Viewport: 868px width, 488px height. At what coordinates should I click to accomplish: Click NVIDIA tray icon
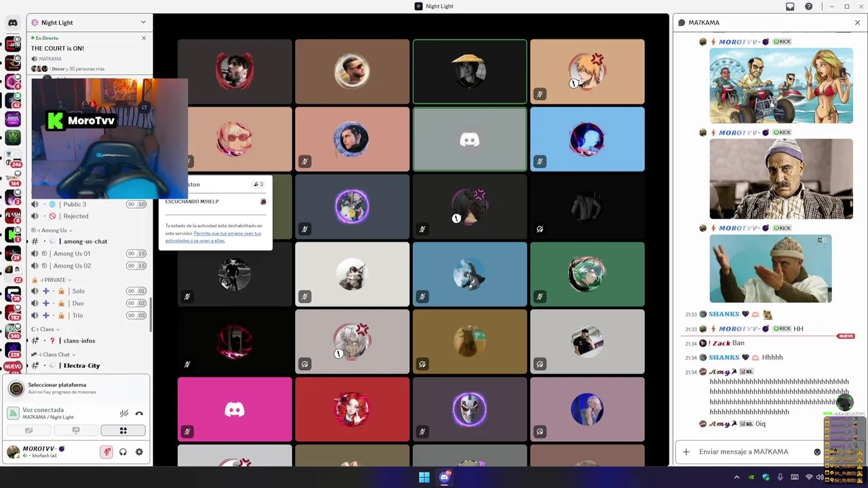751,477
